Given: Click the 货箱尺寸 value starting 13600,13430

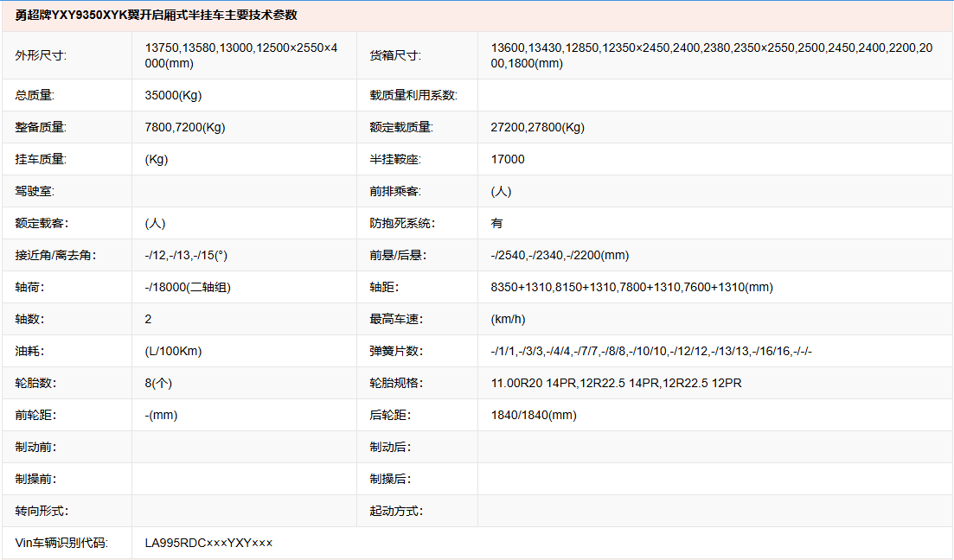Looking at the screenshot, I should click(711, 55).
